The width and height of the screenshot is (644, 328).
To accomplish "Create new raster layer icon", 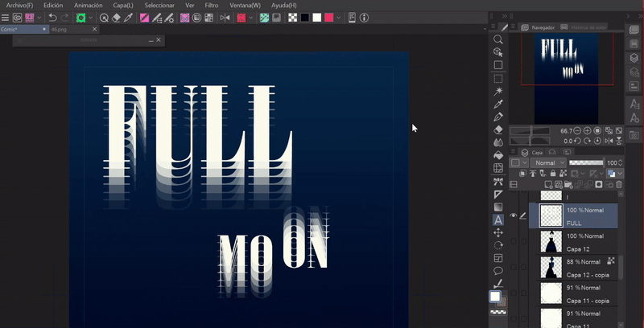I will (548, 185).
